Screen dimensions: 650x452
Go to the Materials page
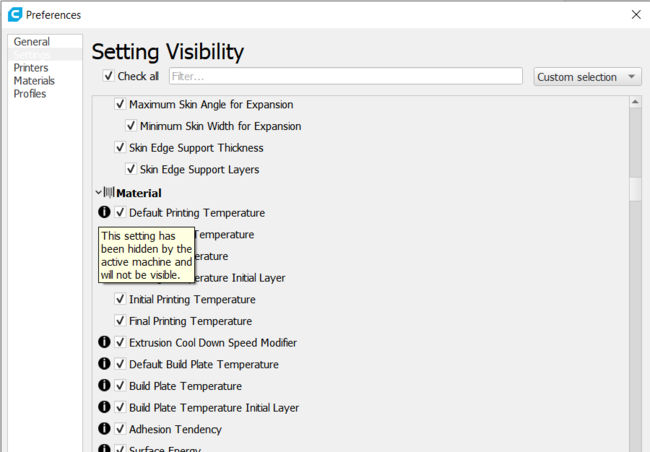coord(34,81)
